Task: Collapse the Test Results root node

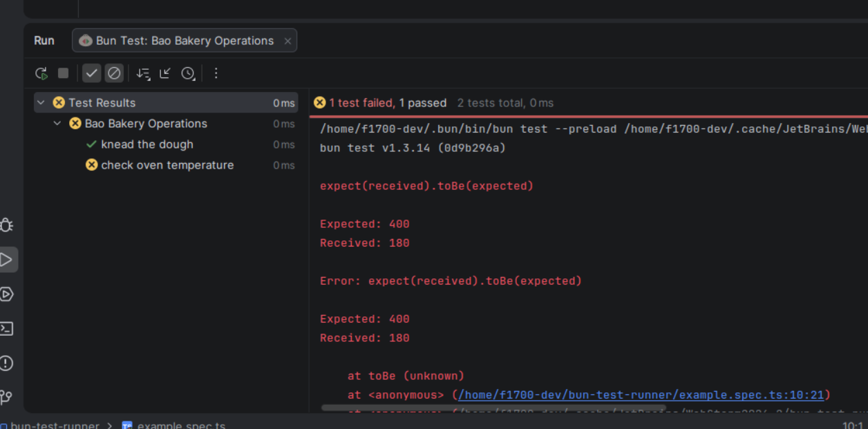Action: [x=41, y=103]
